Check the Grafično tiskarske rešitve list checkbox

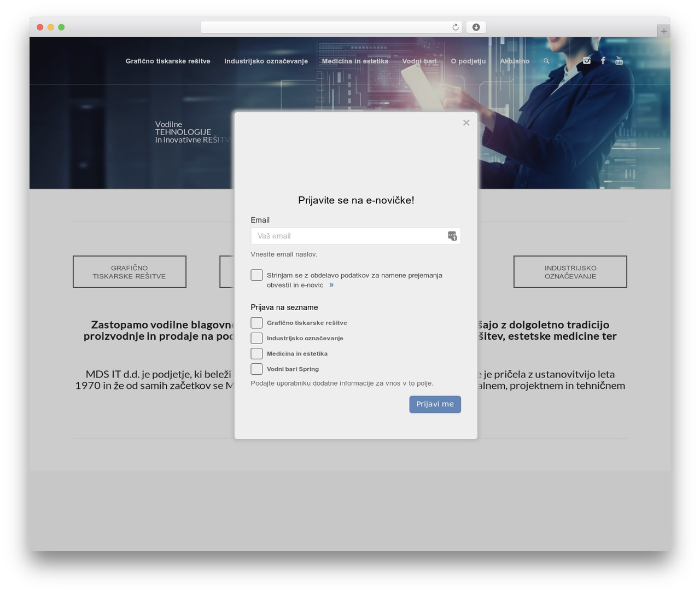click(x=256, y=323)
